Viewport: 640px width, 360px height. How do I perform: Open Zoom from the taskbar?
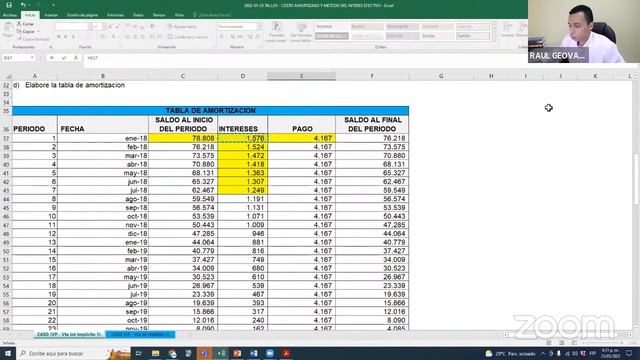coord(270,353)
